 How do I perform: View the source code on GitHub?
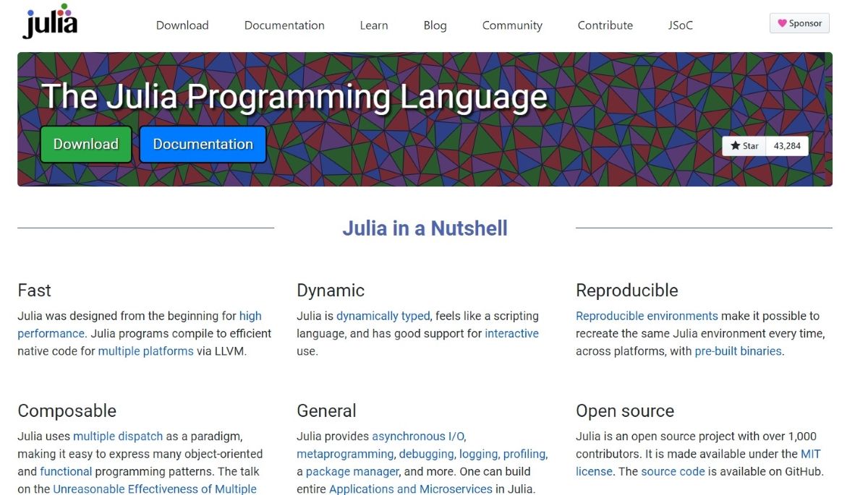[673, 470]
